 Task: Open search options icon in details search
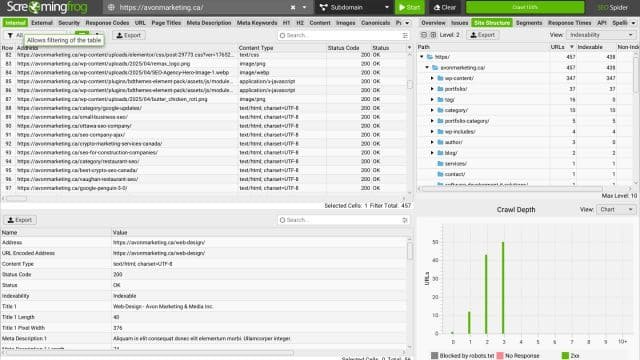click(x=405, y=220)
